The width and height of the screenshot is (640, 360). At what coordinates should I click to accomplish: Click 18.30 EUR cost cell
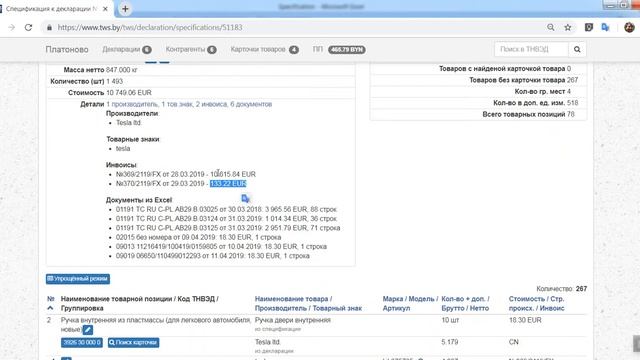pos(525,320)
